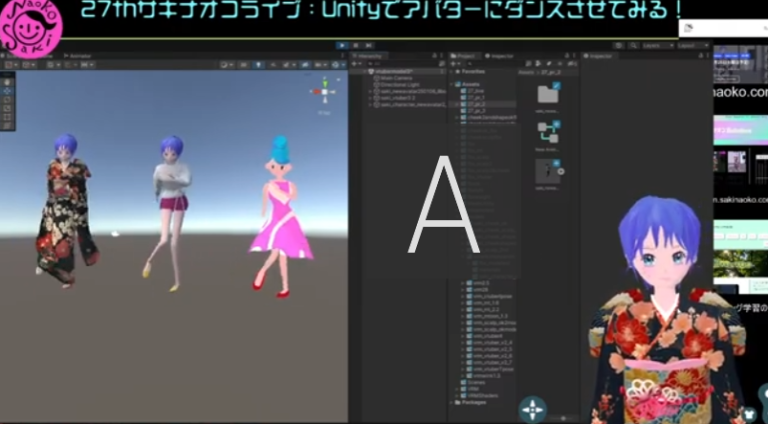Select the Scale tool in scene toolbar

[x=9, y=108]
